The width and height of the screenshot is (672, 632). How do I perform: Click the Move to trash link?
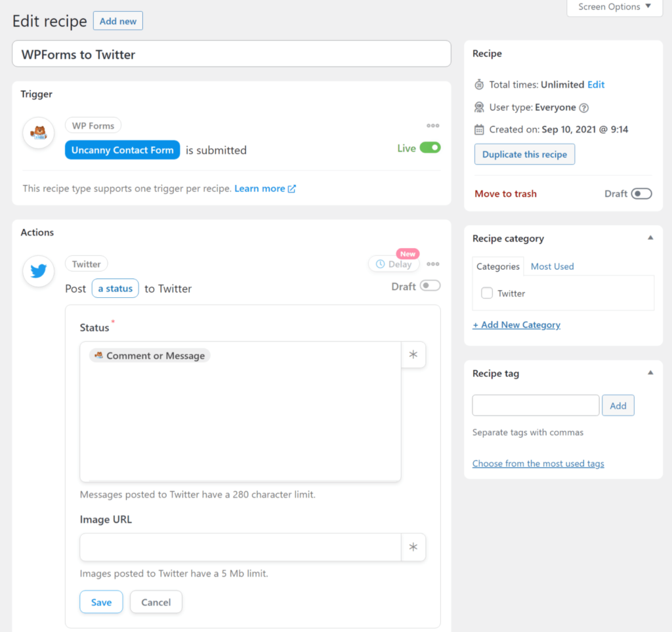tap(505, 194)
